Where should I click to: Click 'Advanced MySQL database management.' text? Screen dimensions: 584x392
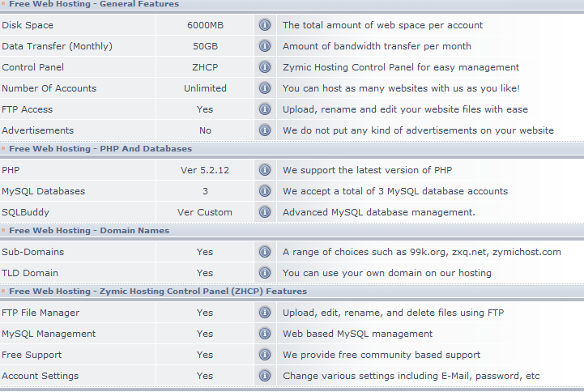pos(379,212)
